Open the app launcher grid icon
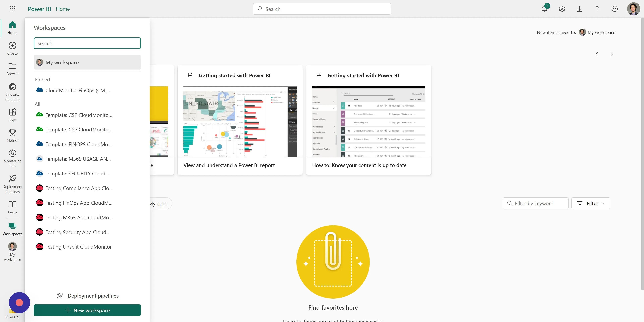The image size is (644, 322). [12, 9]
